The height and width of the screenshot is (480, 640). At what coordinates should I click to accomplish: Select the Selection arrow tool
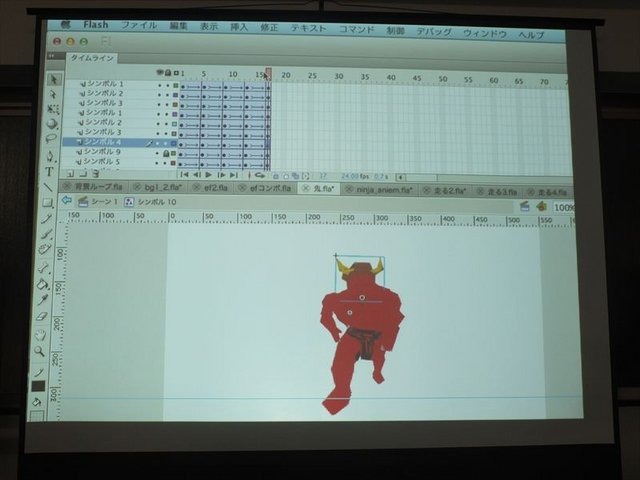pyautogui.click(x=54, y=79)
